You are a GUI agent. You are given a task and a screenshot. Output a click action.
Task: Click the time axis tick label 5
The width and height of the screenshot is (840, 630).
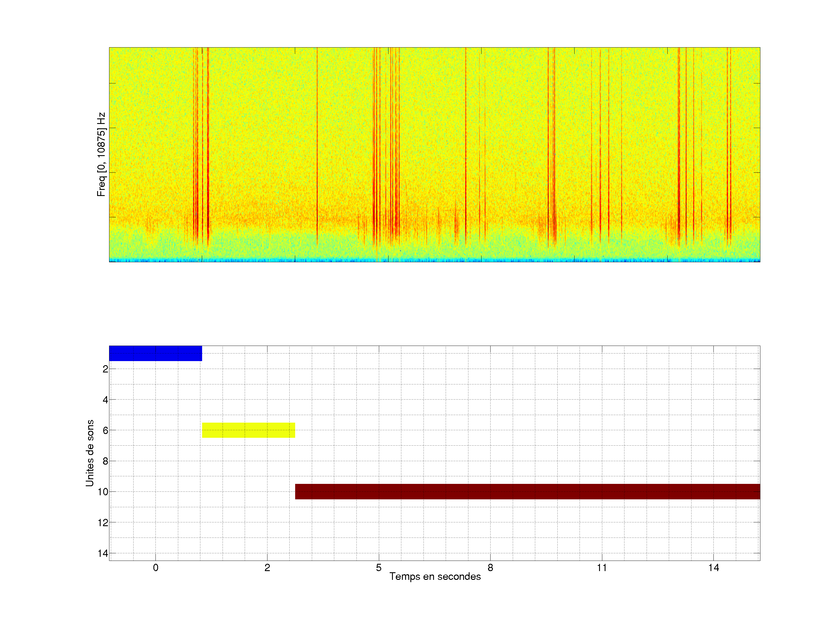click(x=379, y=568)
